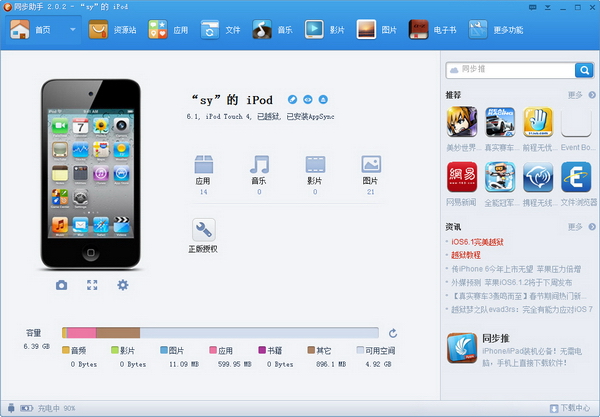
Task: Click the brown 其它 segment in capacity bar
Action: (x=118, y=333)
